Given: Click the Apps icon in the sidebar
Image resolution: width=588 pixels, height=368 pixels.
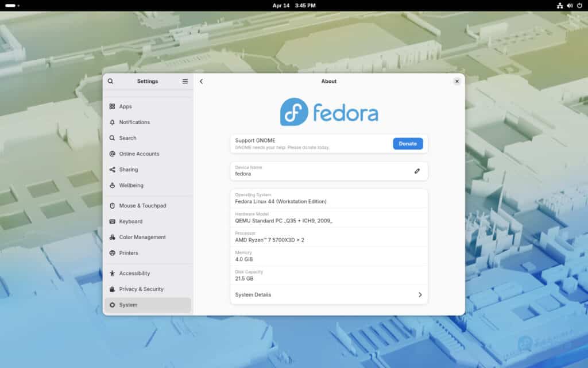Looking at the screenshot, I should coord(112,106).
